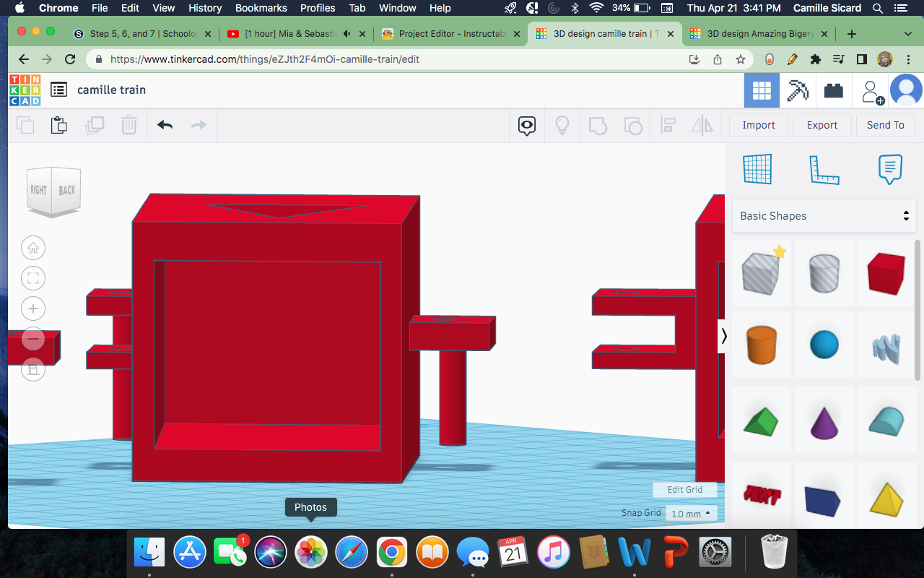Pick the green Roof shape
The height and width of the screenshot is (578, 924).
762,421
